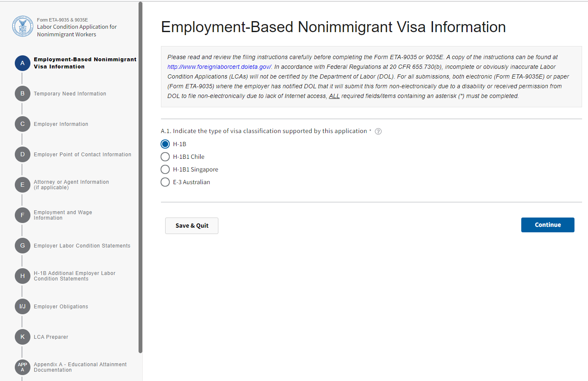Click the sidebar vertical scrollbar
Viewport: 588px width, 381px height.
pyautogui.click(x=140, y=177)
